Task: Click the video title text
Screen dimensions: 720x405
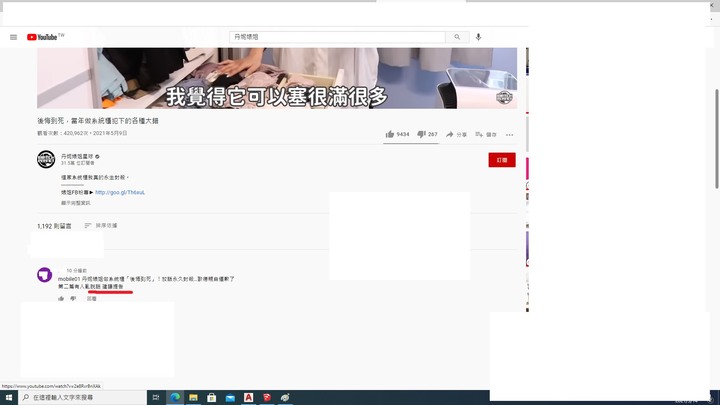Action: pos(98,121)
